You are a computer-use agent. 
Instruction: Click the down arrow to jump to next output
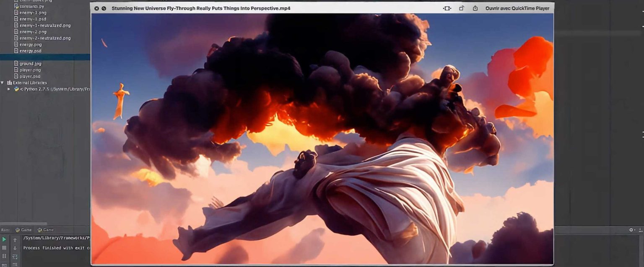tap(15, 248)
